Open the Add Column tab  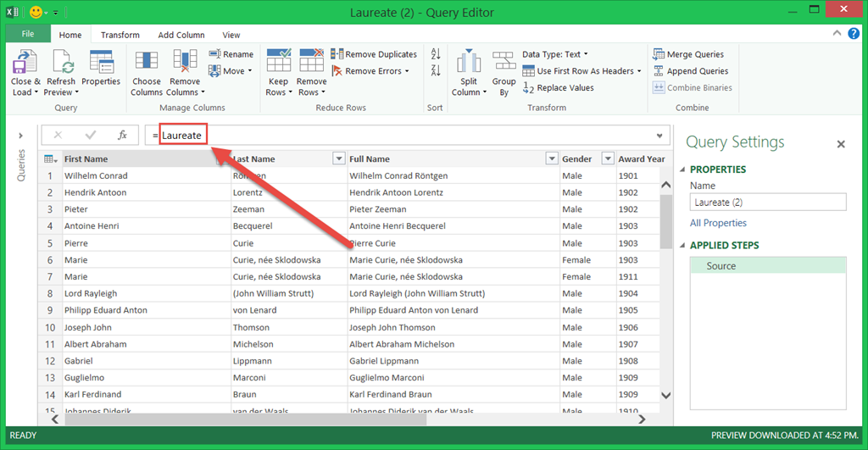181,35
